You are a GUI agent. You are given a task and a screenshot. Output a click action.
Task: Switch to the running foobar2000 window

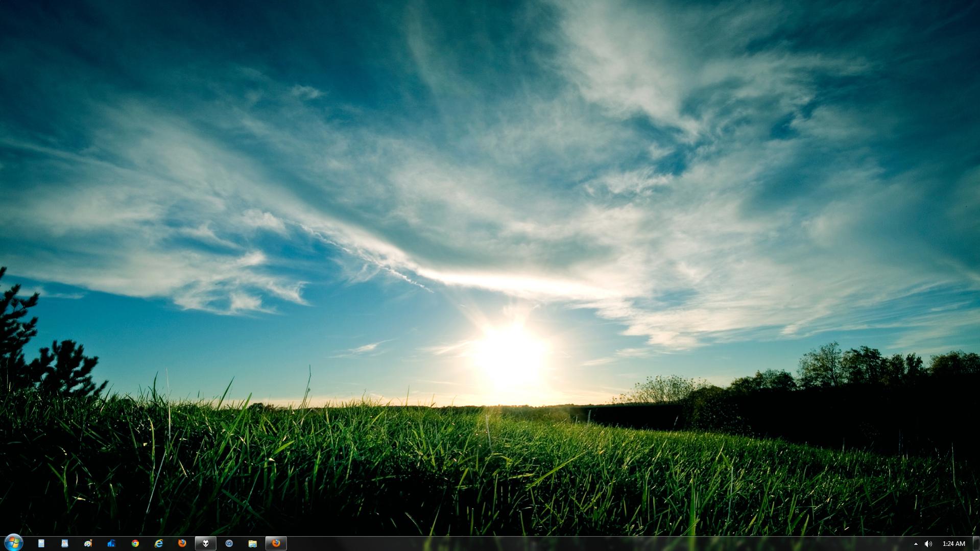(205, 543)
